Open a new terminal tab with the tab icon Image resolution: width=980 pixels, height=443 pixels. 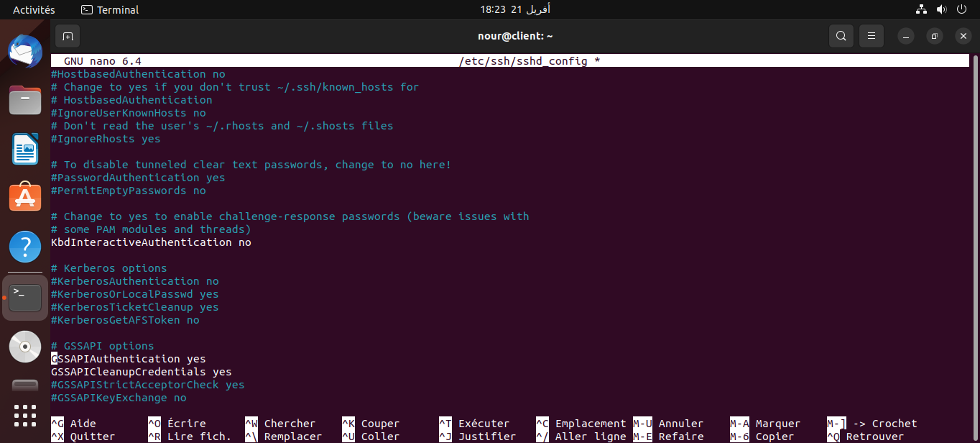pyautogui.click(x=68, y=35)
